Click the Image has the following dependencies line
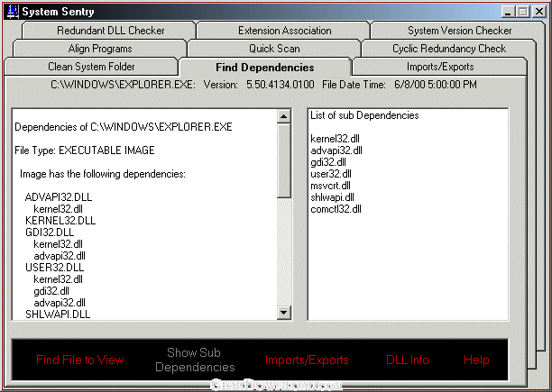 (103, 174)
